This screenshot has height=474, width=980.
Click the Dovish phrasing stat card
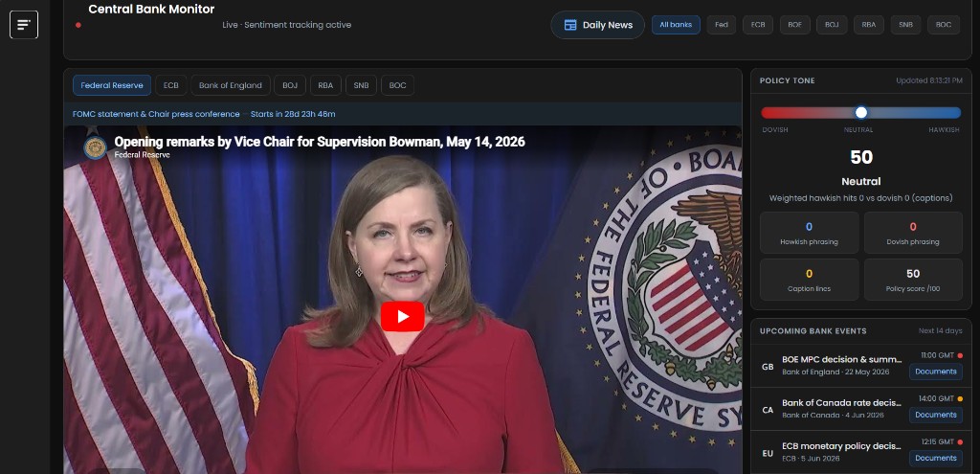pyautogui.click(x=913, y=233)
